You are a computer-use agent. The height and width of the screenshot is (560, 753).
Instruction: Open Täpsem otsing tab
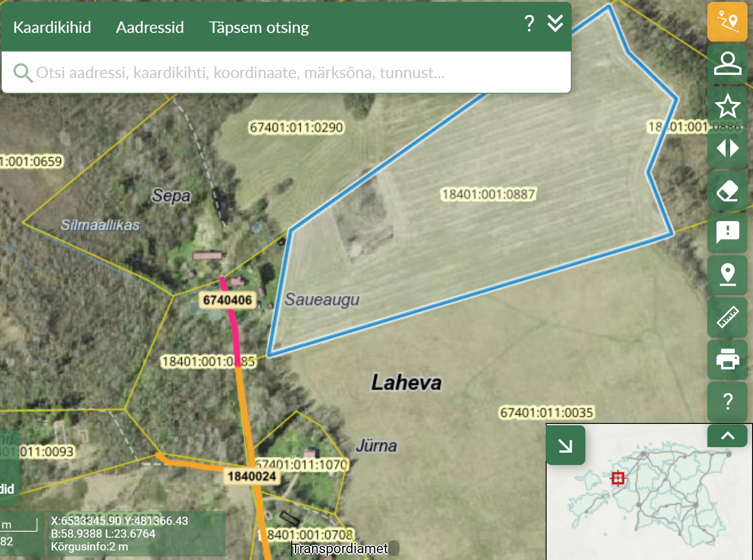(258, 27)
